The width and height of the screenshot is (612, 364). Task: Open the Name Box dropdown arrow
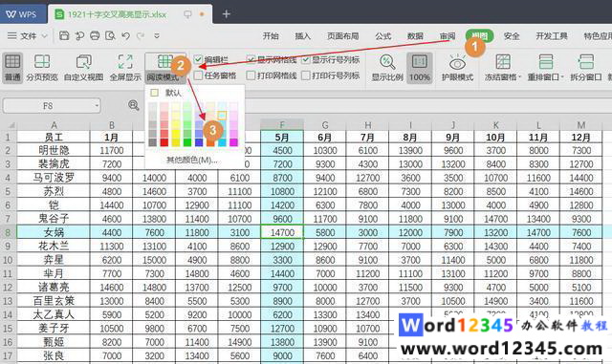97,105
